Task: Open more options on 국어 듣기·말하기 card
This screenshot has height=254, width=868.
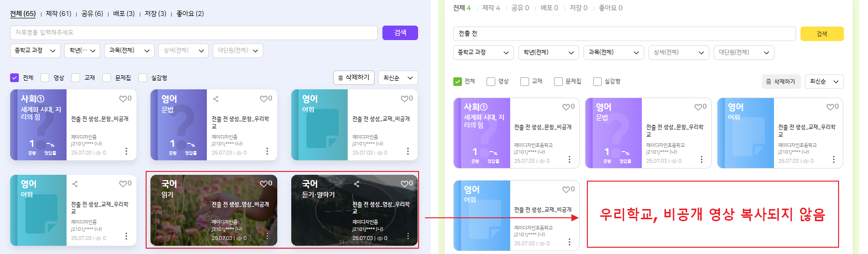Action: click(408, 236)
